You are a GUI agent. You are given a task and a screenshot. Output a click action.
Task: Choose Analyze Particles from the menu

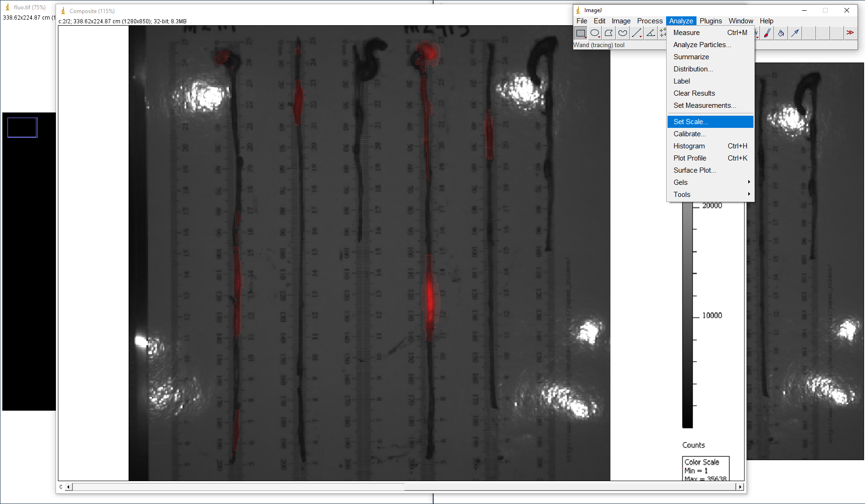pyautogui.click(x=702, y=45)
